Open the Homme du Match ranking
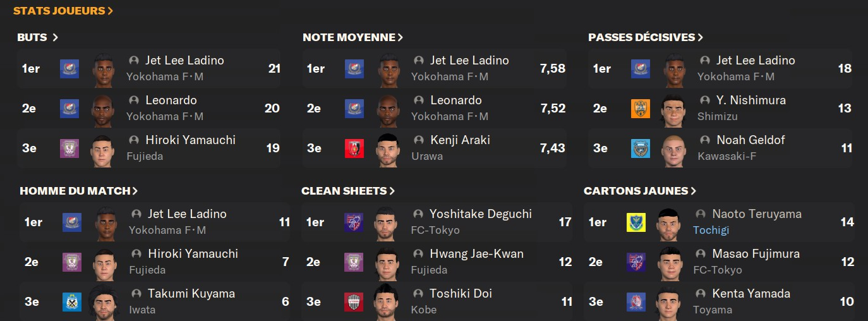This screenshot has width=868, height=321. (x=78, y=191)
